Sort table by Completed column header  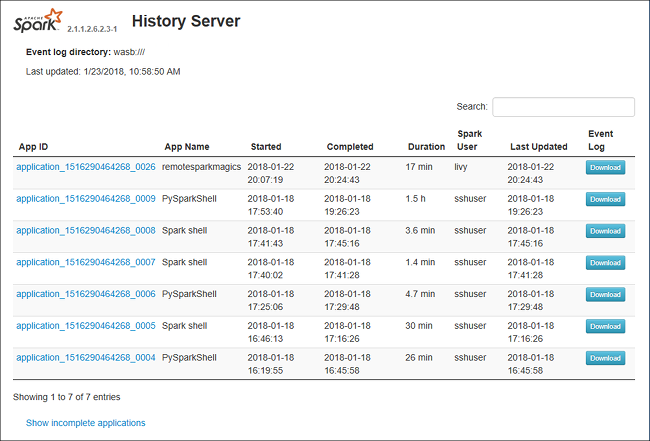click(350, 147)
